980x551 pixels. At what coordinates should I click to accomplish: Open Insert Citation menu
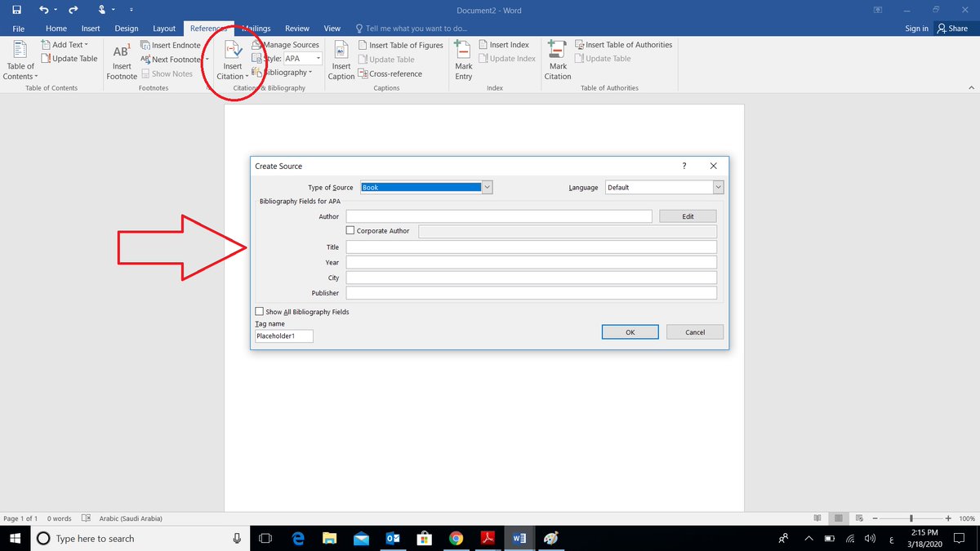point(233,60)
